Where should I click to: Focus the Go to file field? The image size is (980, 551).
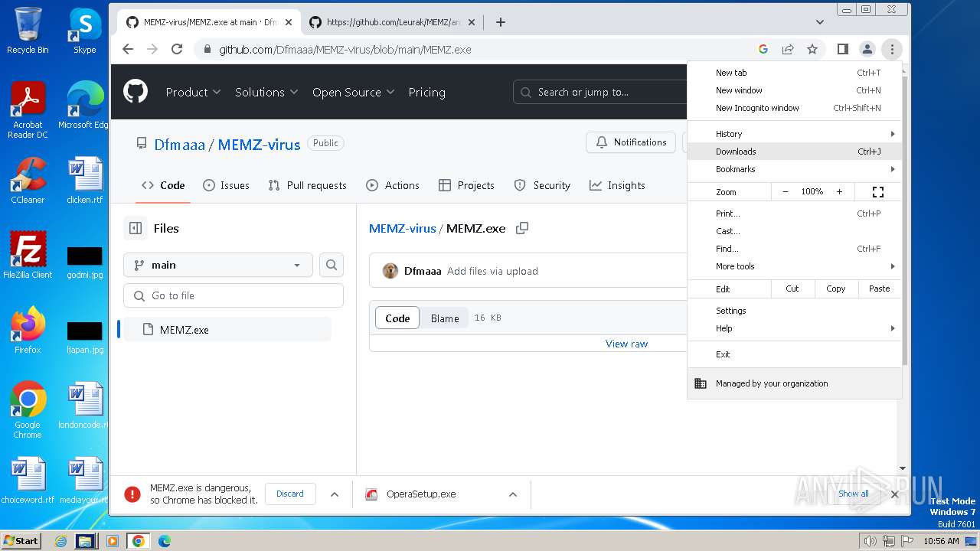tap(234, 295)
